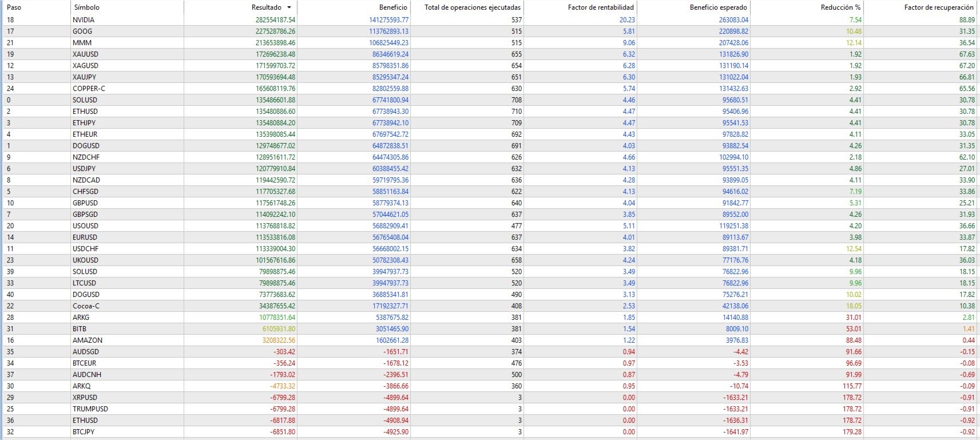
Task: Click the benefit value 82802559.88
Action: [391, 88]
